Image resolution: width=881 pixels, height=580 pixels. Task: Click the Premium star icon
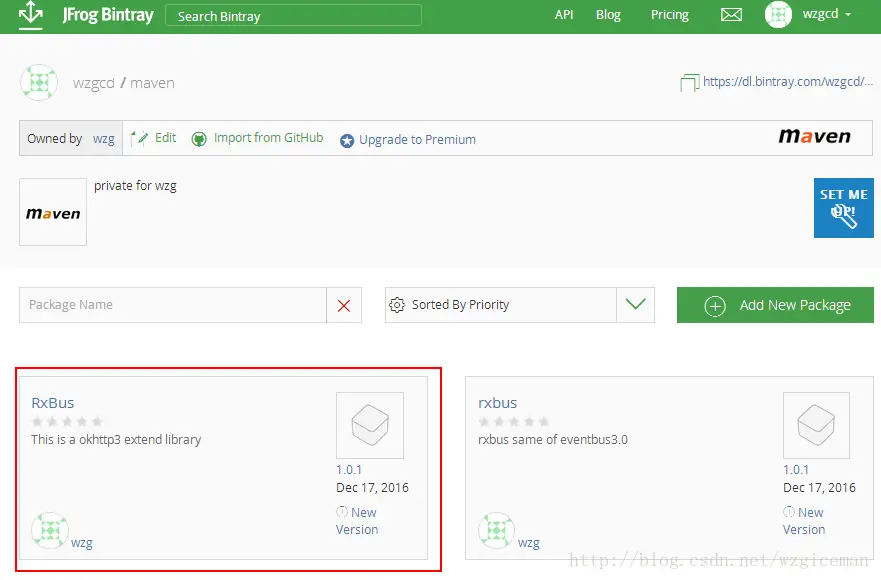[x=347, y=141]
